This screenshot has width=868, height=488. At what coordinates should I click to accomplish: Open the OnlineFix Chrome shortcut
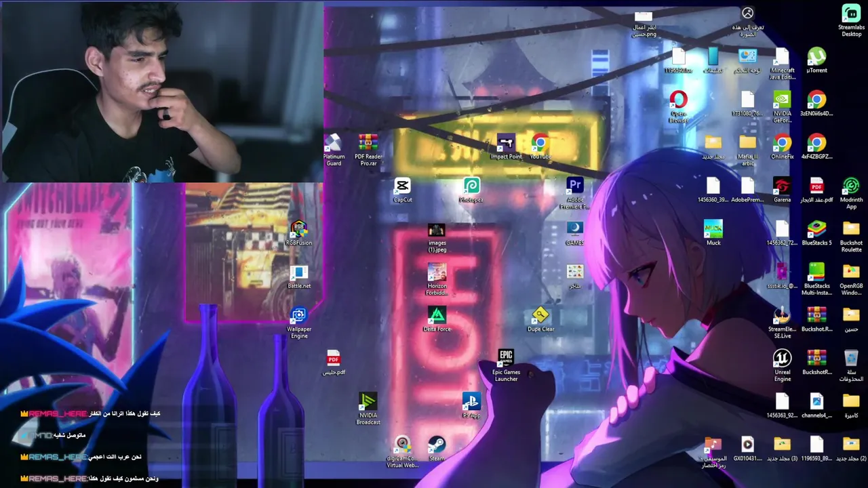(782, 146)
